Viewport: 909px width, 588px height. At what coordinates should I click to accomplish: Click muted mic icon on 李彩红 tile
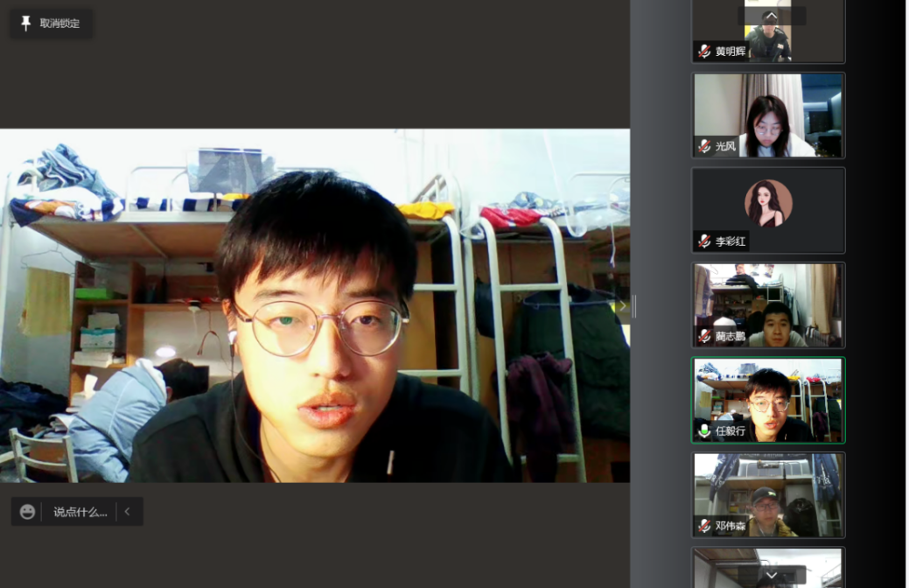point(704,241)
